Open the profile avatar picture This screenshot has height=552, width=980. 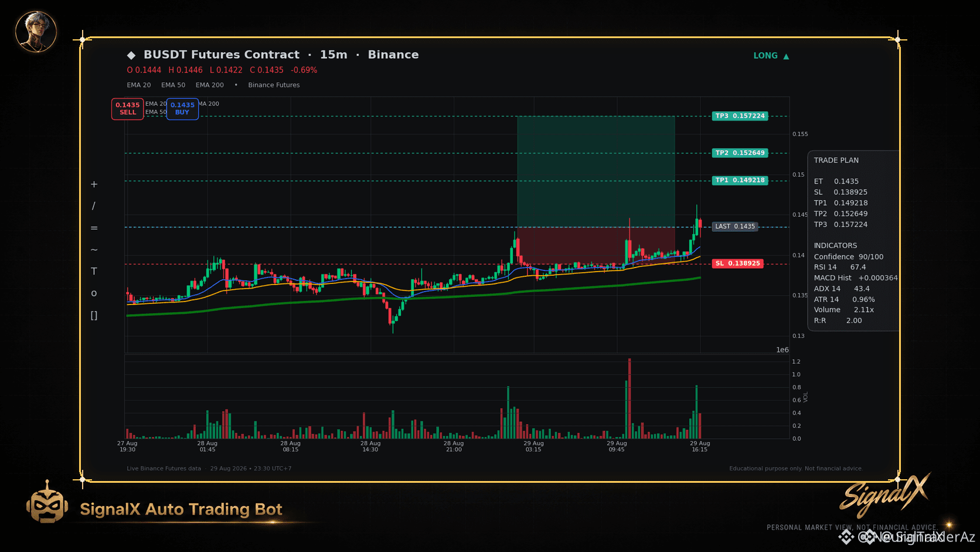36,31
